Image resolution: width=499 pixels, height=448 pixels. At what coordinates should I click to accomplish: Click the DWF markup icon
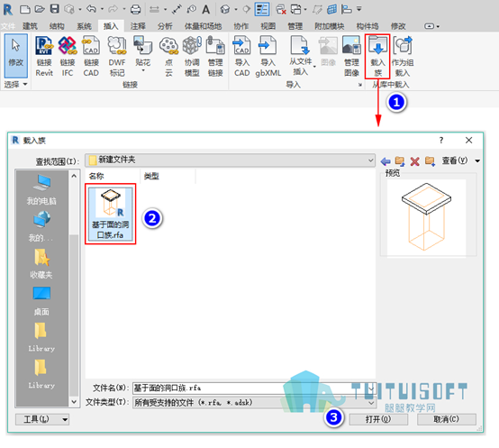coord(117,57)
